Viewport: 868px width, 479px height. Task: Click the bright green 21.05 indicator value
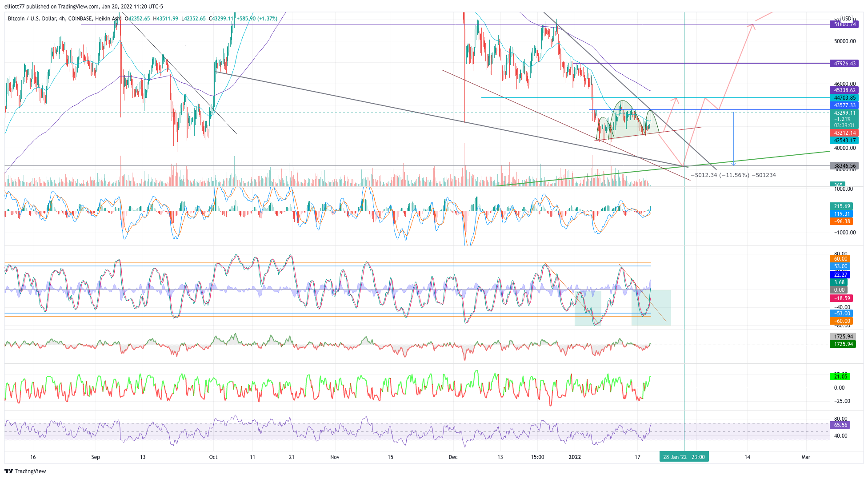(x=840, y=377)
